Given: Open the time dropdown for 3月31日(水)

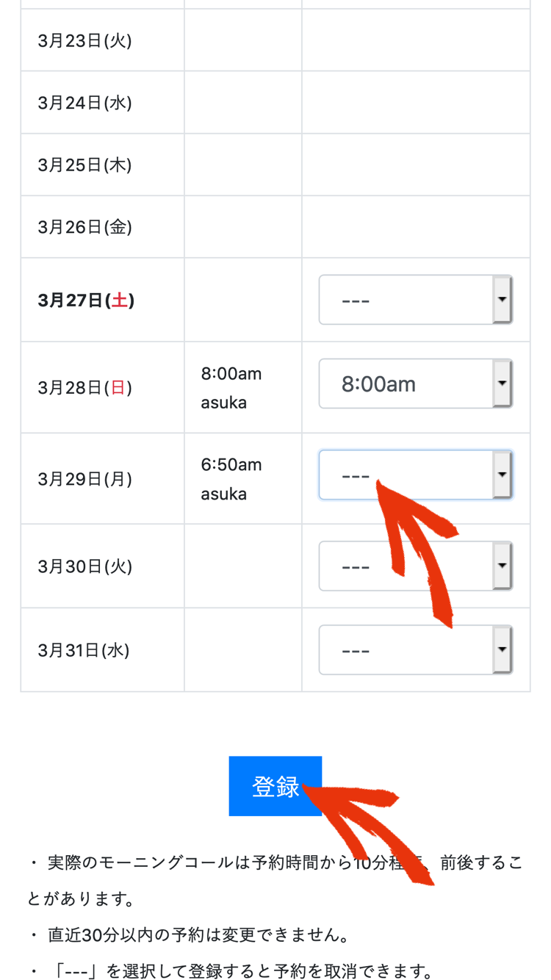Looking at the screenshot, I should click(415, 649).
